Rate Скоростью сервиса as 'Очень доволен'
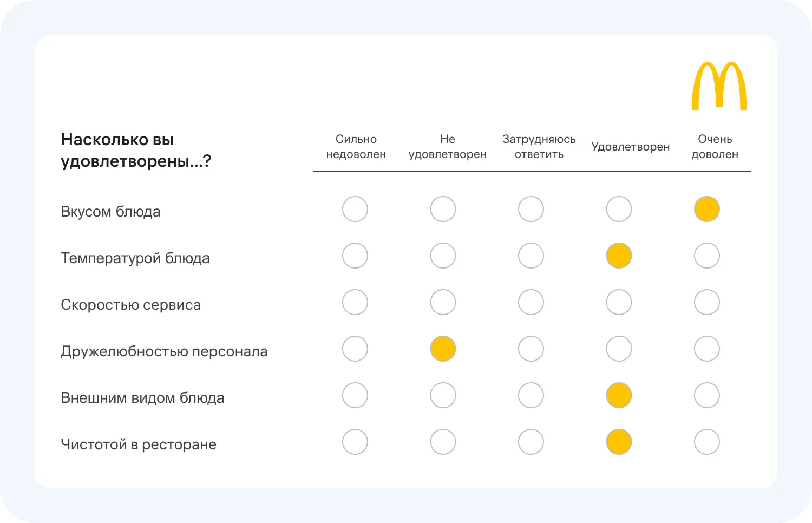 pyautogui.click(x=706, y=302)
